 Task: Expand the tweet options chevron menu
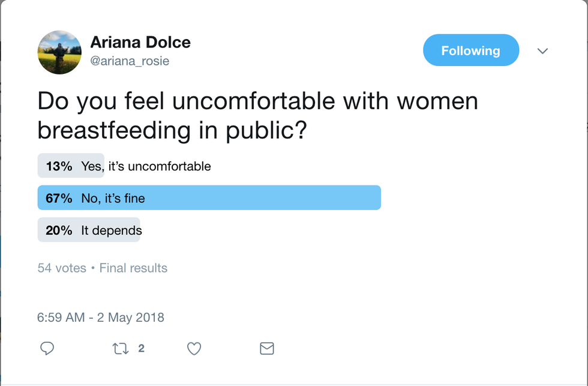click(x=542, y=51)
